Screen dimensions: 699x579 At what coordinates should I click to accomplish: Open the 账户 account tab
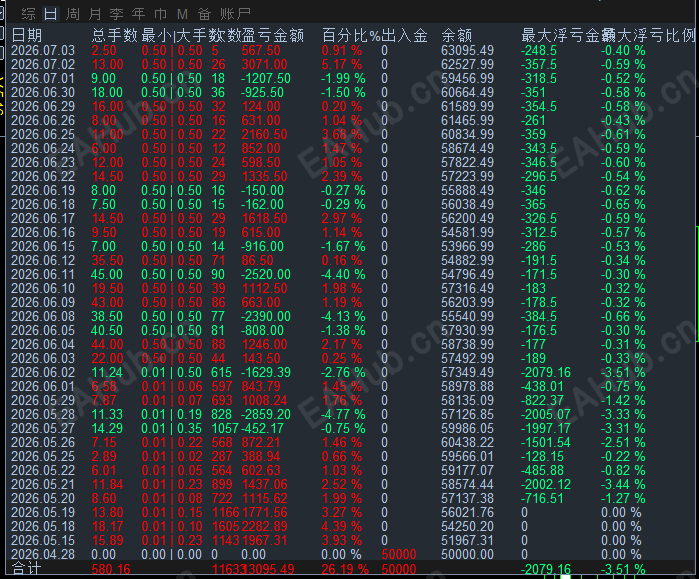[x=235, y=14]
